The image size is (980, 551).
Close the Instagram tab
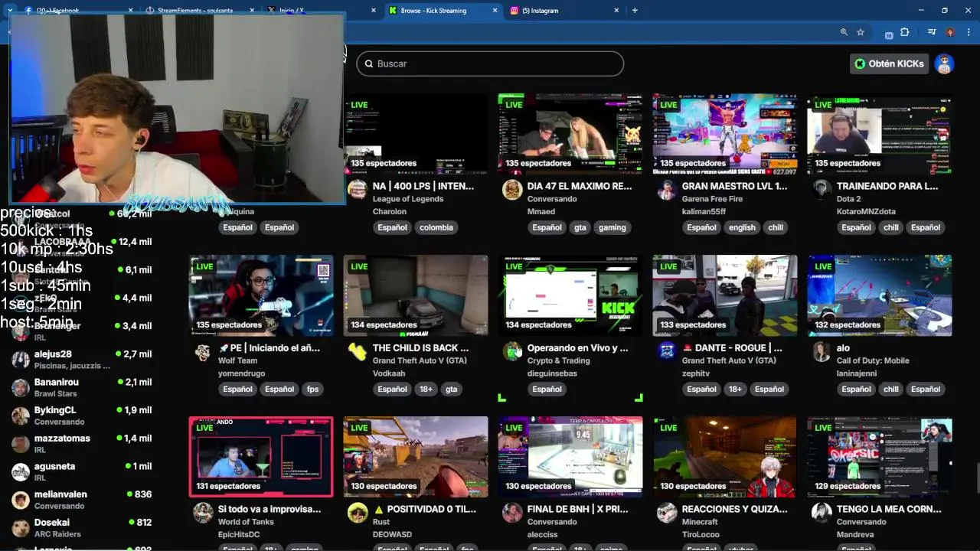(x=616, y=11)
